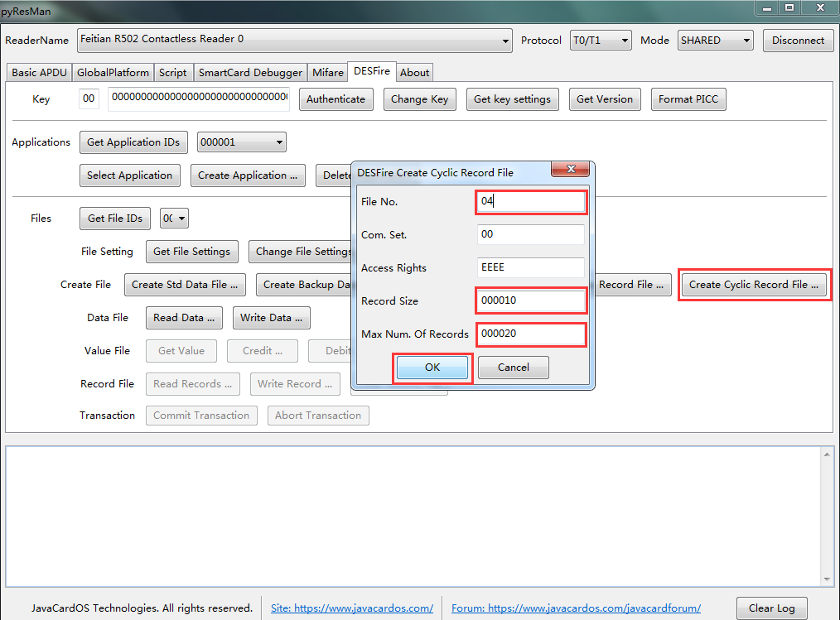The width and height of the screenshot is (840, 620).
Task: Close the pyResMan window
Action: pos(819,8)
